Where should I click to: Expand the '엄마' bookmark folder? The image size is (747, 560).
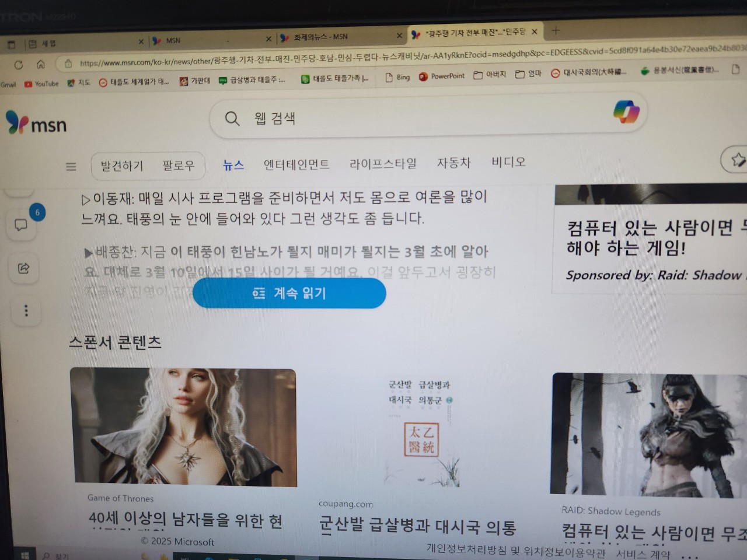tap(528, 74)
